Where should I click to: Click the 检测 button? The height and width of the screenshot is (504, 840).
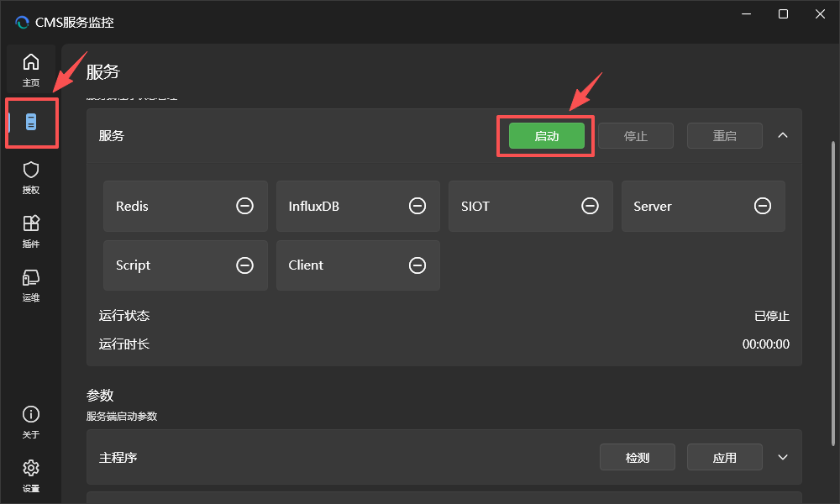coord(637,457)
